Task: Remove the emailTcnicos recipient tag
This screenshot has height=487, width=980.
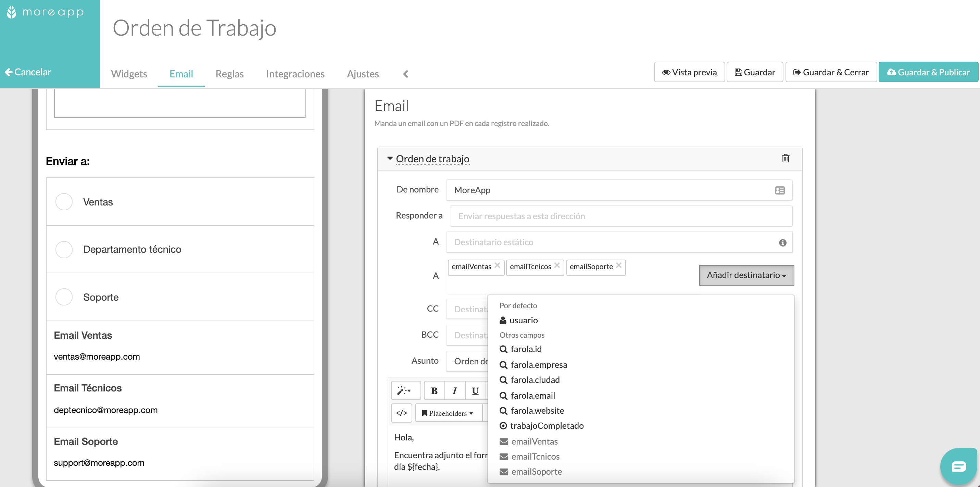Action: (x=557, y=265)
